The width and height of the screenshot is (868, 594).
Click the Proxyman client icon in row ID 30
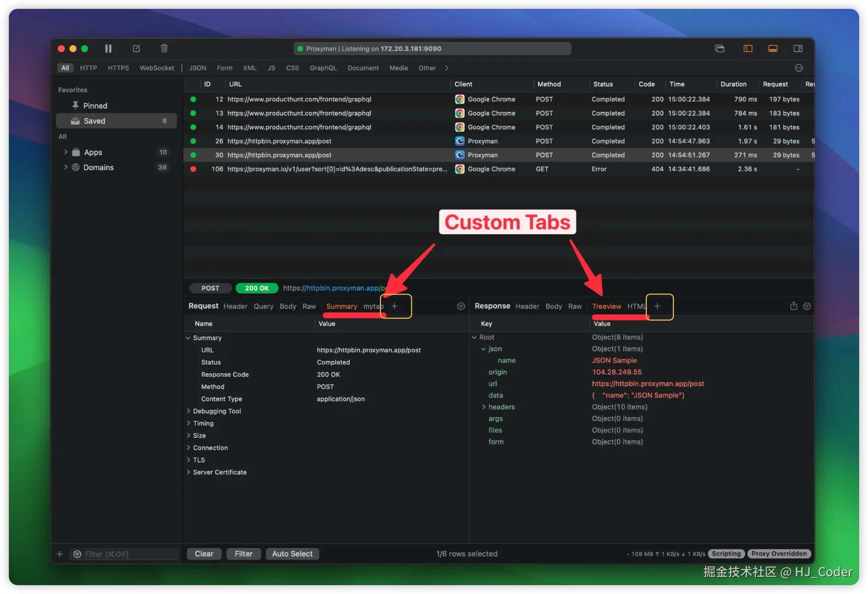point(460,155)
